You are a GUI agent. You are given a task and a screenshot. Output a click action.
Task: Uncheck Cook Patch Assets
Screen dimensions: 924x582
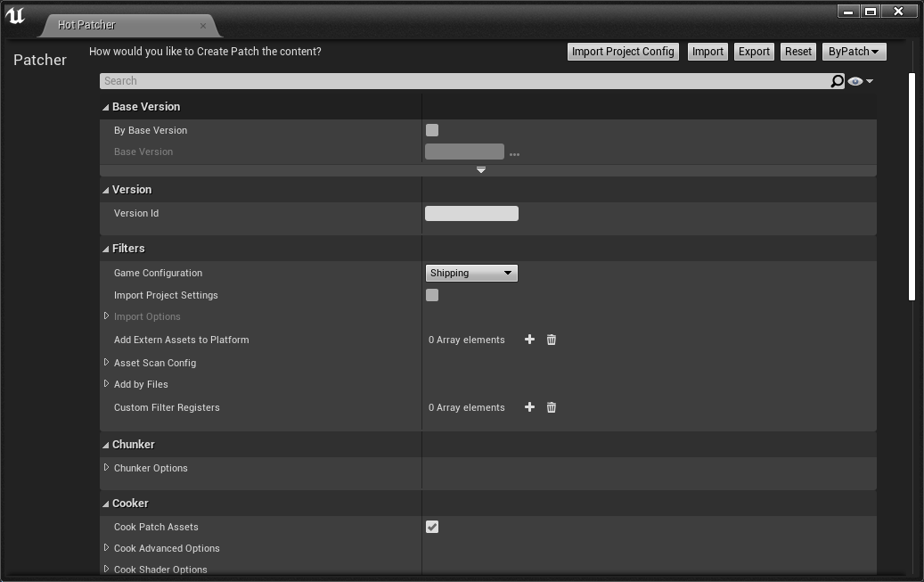[x=432, y=527]
